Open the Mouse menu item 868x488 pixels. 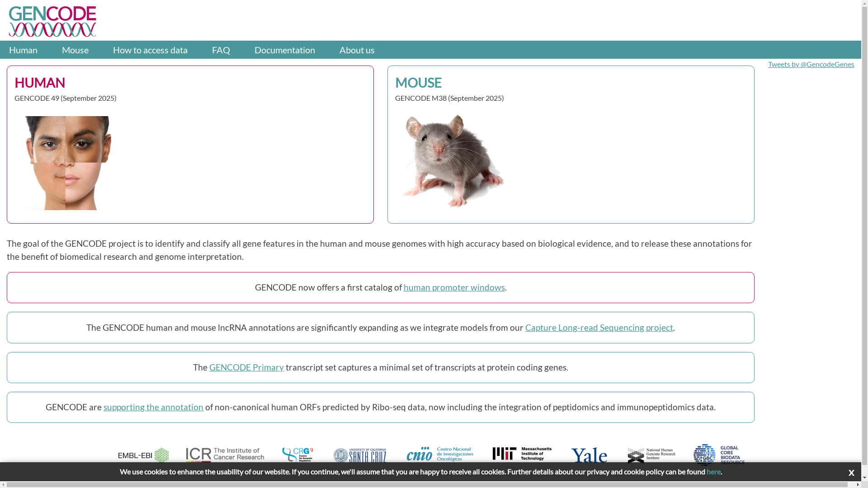(75, 50)
